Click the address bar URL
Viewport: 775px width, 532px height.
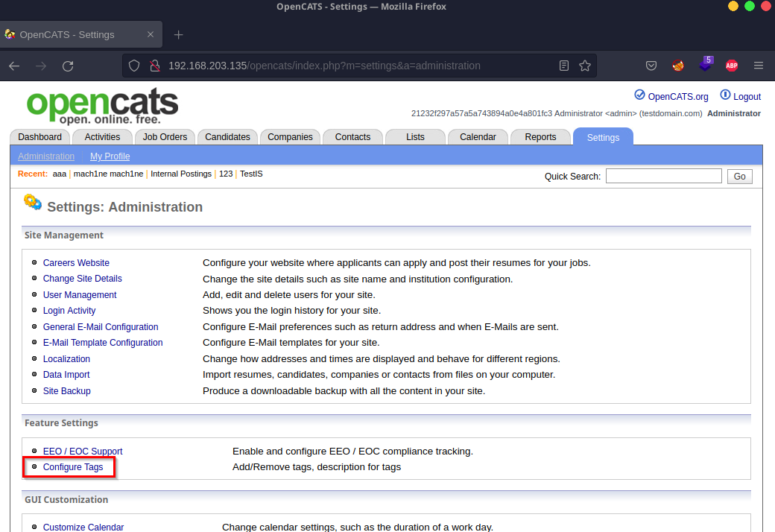(x=324, y=66)
